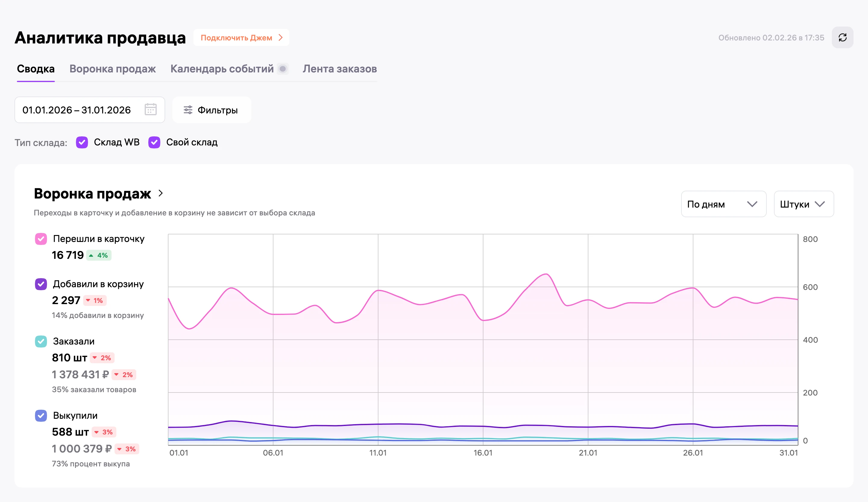Open the Штуки units dropdown
This screenshot has height=502, width=868.
click(804, 204)
